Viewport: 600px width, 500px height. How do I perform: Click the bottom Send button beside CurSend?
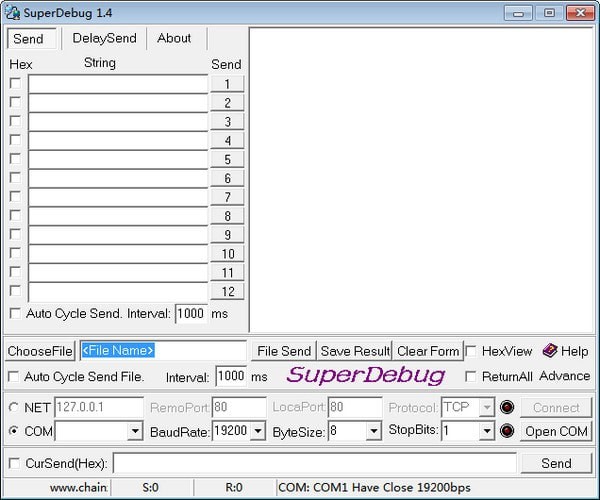[556, 463]
